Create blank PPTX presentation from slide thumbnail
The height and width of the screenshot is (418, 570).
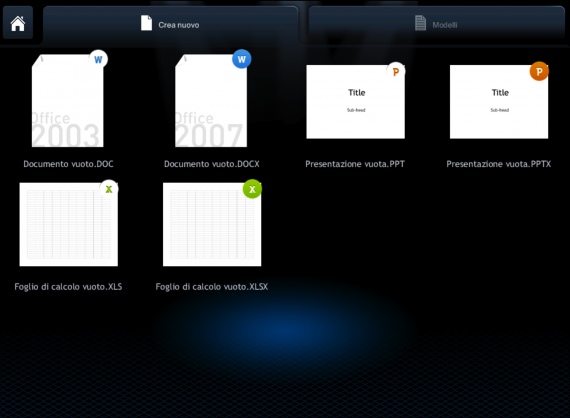tap(499, 102)
